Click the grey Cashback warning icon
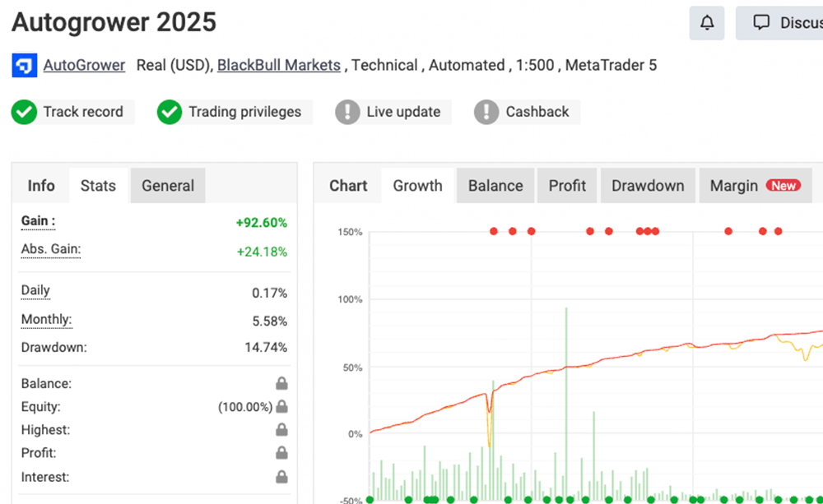This screenshot has height=504, width=823. click(x=486, y=112)
